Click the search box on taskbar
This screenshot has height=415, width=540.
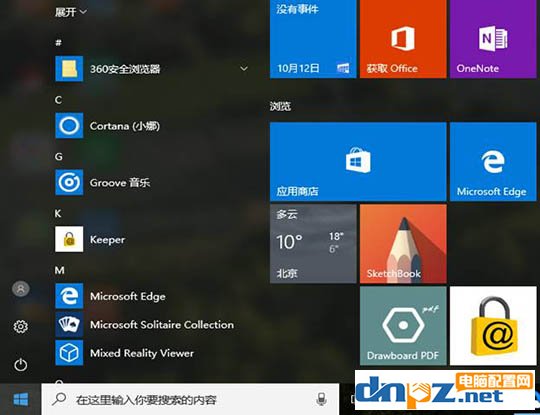tap(190, 400)
